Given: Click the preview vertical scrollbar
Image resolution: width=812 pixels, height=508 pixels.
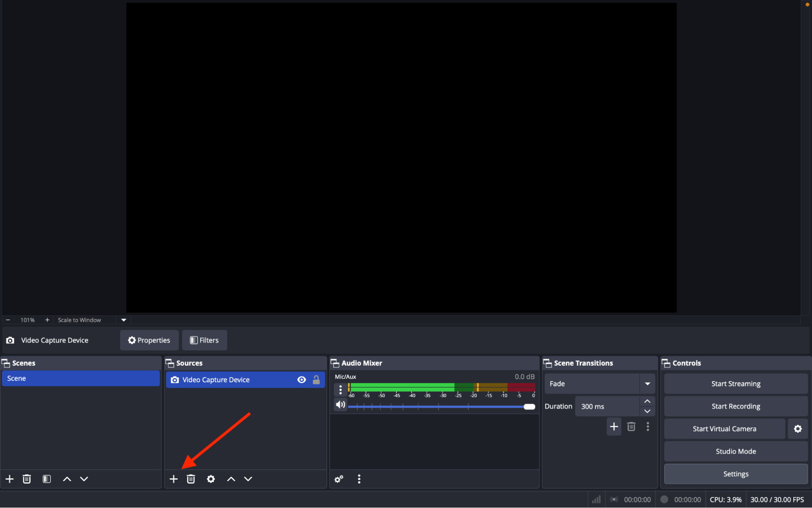Looking at the screenshot, I should point(804,158).
